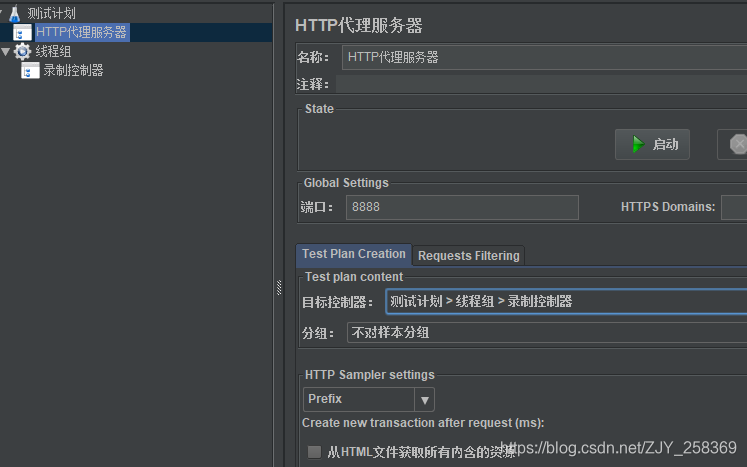
Task: Click the 线程组 gear icon
Action: coord(22,51)
